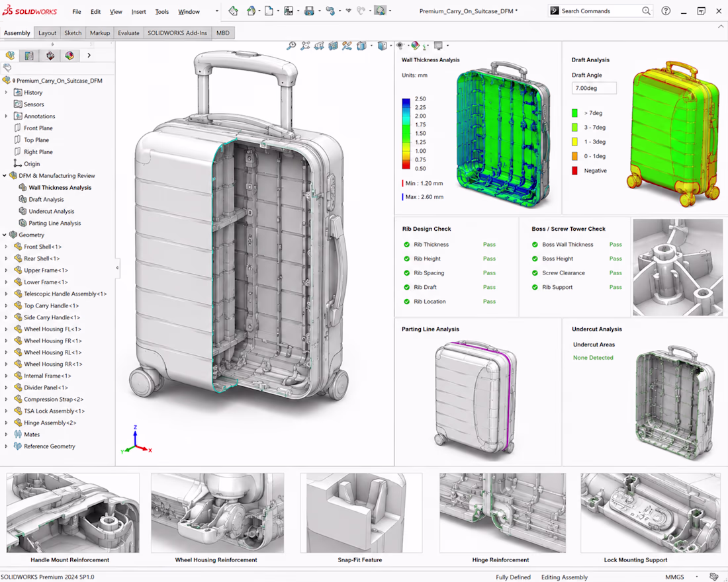
Task: Open the SOLIDWORKS Add-Ins tab
Action: [177, 33]
